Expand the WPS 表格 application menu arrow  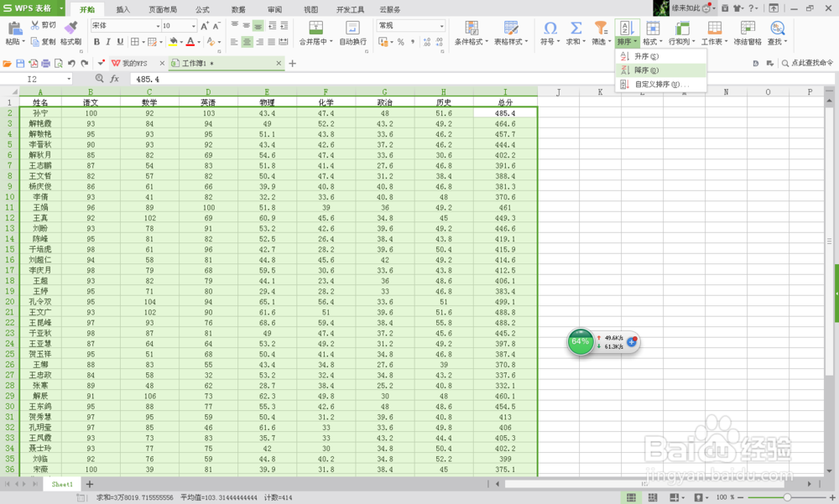61,8
